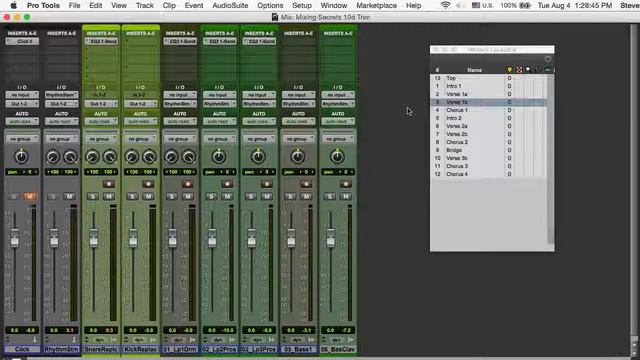Viewport: 640px width, 360px height.
Task: Click the elastic audio icon on 02_Lp2Prcs track
Action: coord(232,340)
